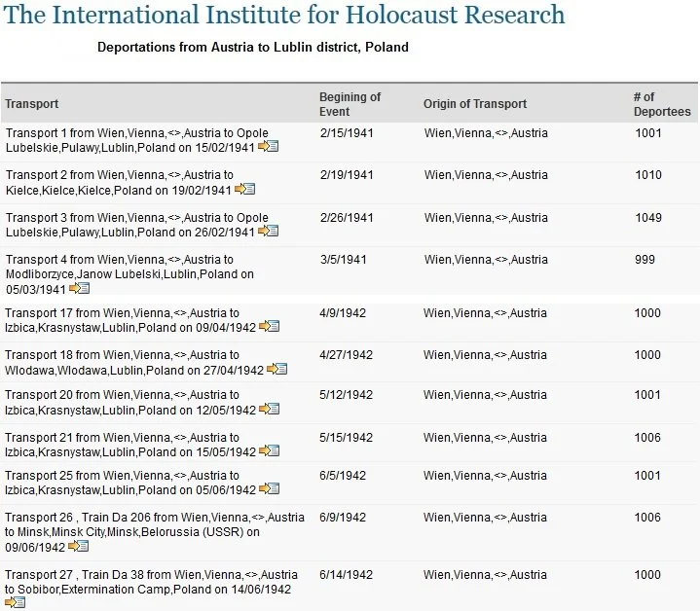
Task: Open details icon for Transport 21 on 15/05/1942
Action: (270, 450)
